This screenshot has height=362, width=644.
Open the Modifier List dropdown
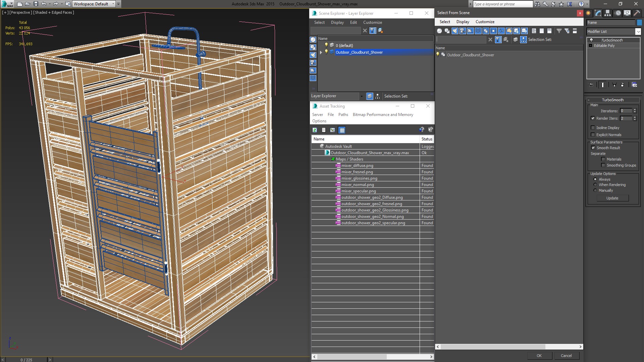point(638,32)
